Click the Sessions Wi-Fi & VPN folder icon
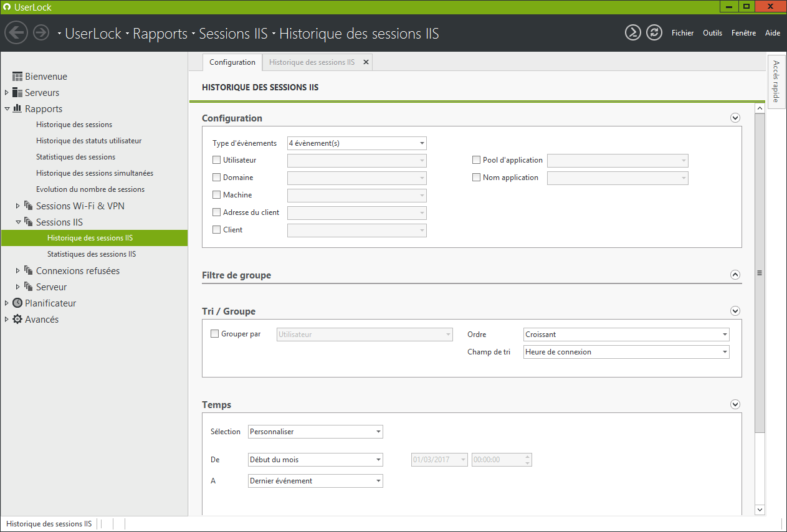Viewport: 787px width, 532px height. [29, 206]
